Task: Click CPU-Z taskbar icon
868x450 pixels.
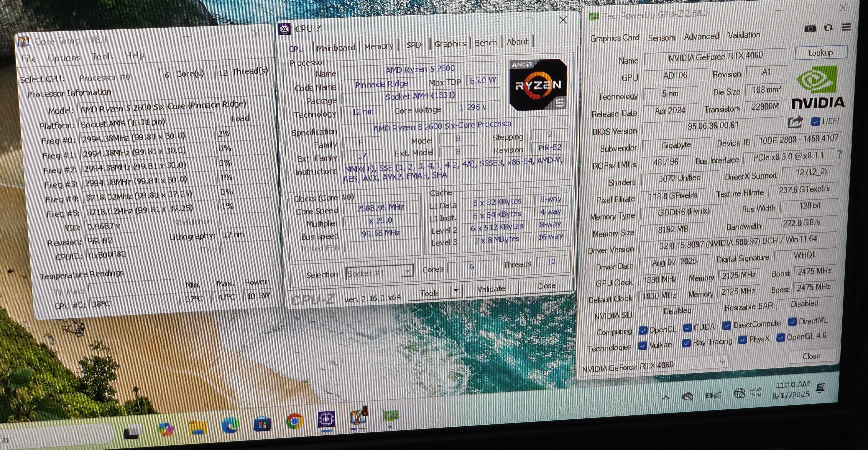Action: [326, 419]
